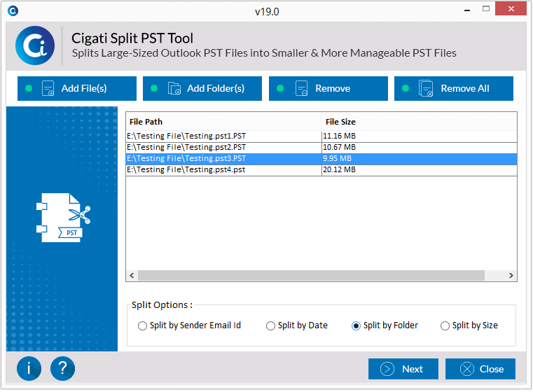533x392 pixels.
Task: Click the Add File(s) button
Action: click(x=77, y=89)
